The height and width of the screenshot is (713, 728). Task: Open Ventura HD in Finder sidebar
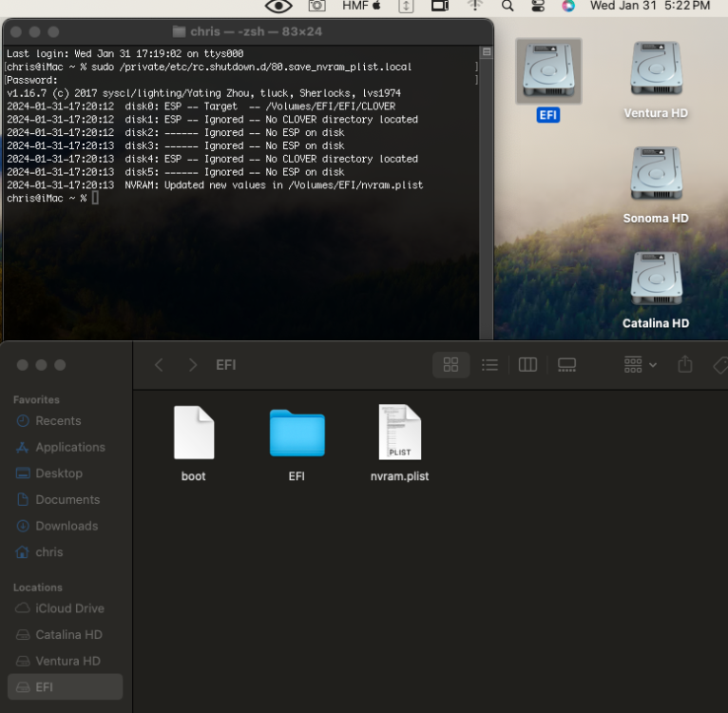pyautogui.click(x=67, y=661)
